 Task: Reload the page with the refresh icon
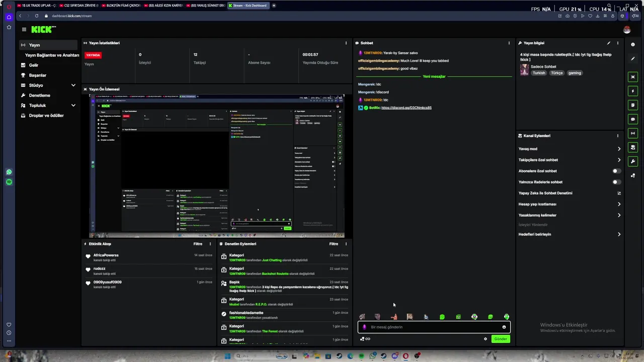pos(37,16)
